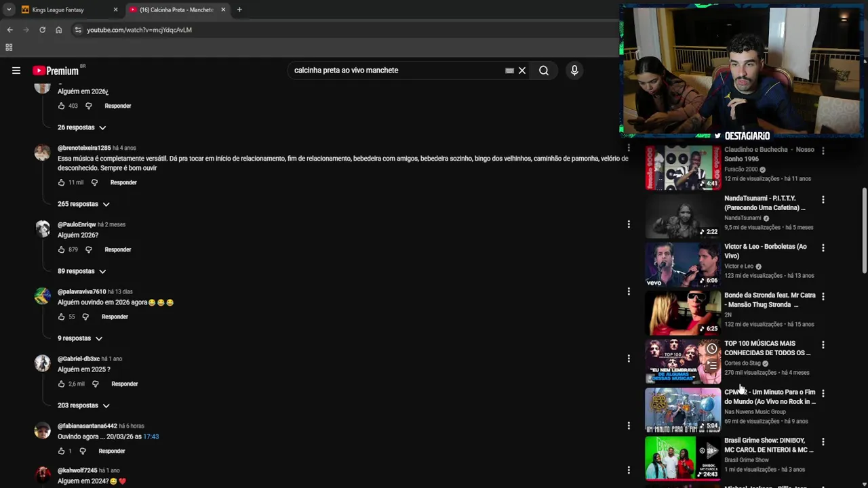
Task: Open options menu for @PauloEnriqw's comment
Action: 629,224
